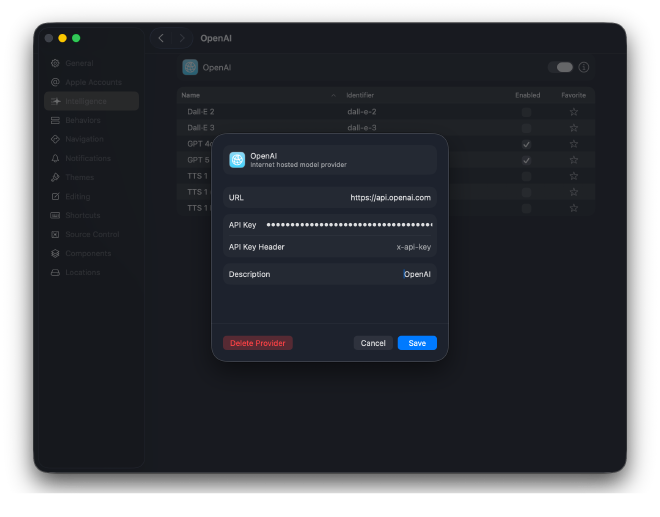Enable the Dall-E 2 model checkbox
This screenshot has width=660, height=517.
point(526,112)
